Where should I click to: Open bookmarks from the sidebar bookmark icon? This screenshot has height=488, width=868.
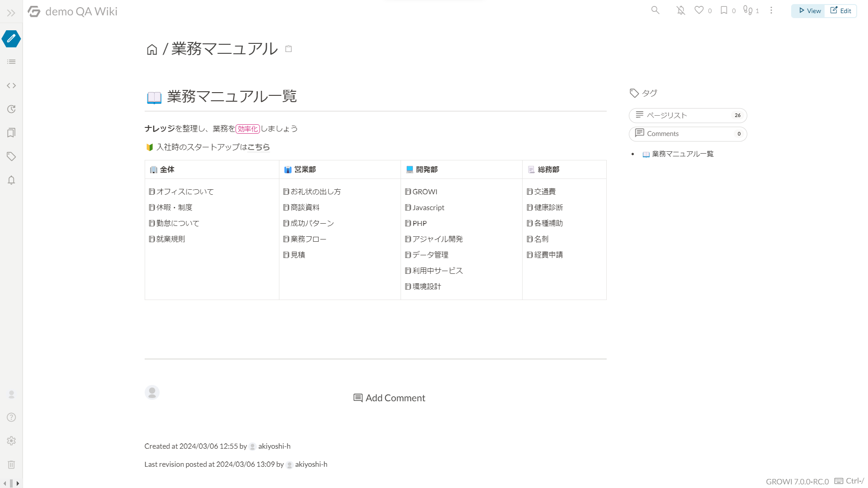pos(11,132)
